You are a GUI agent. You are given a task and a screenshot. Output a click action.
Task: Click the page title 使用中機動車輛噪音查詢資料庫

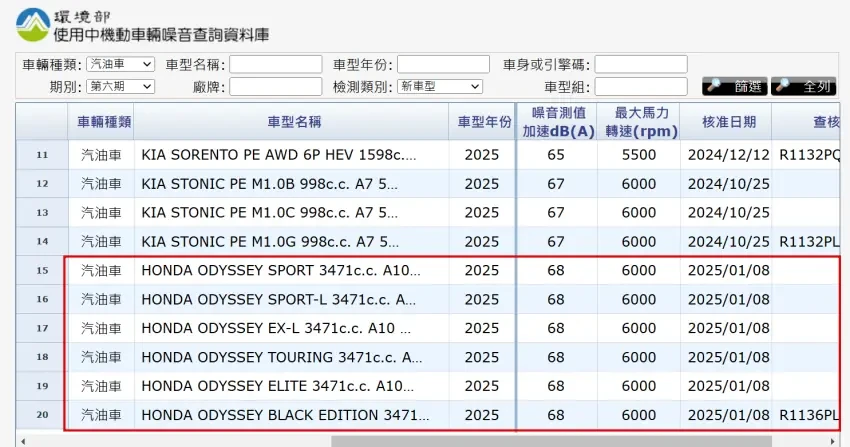point(162,35)
